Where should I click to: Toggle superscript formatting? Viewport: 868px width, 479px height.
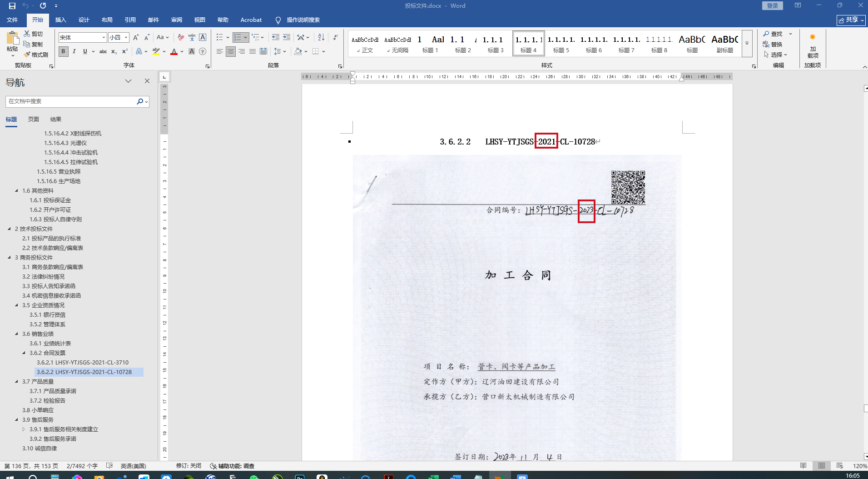pyautogui.click(x=125, y=51)
